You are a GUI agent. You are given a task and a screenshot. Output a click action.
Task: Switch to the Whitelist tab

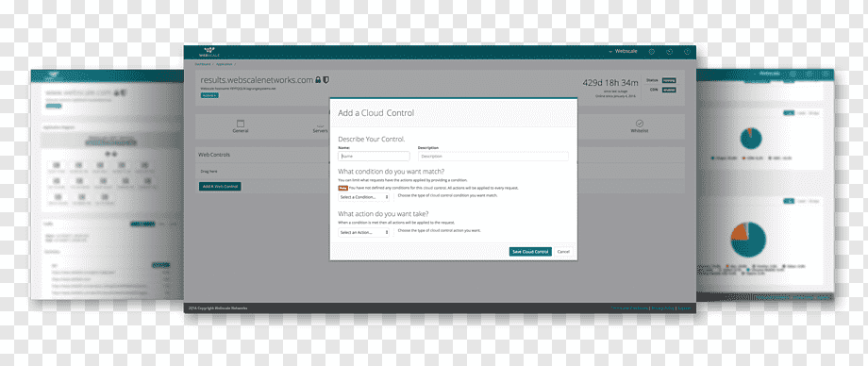[639, 126]
